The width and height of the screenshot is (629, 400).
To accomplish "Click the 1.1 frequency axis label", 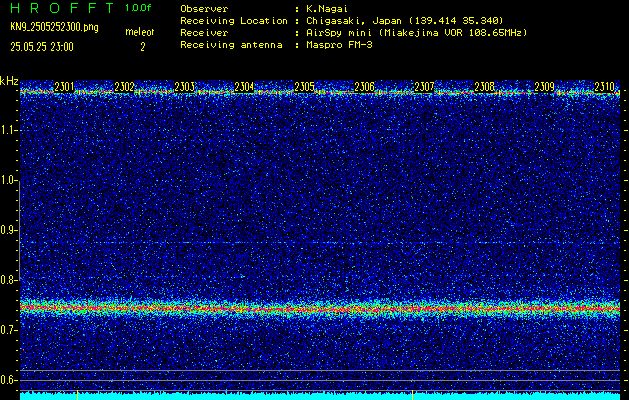I will pyautogui.click(x=7, y=130).
